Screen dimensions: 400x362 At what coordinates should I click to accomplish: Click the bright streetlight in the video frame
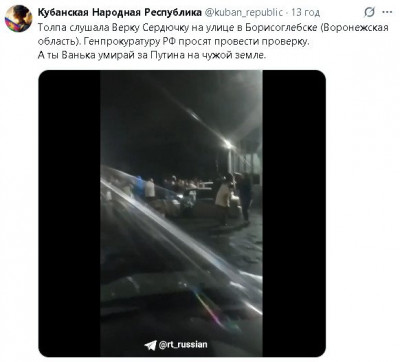(228, 144)
